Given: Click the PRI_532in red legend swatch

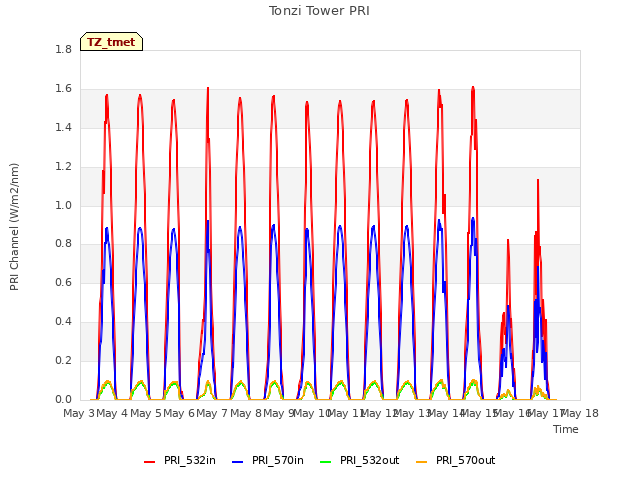Looking at the screenshot, I should (x=149, y=462).
